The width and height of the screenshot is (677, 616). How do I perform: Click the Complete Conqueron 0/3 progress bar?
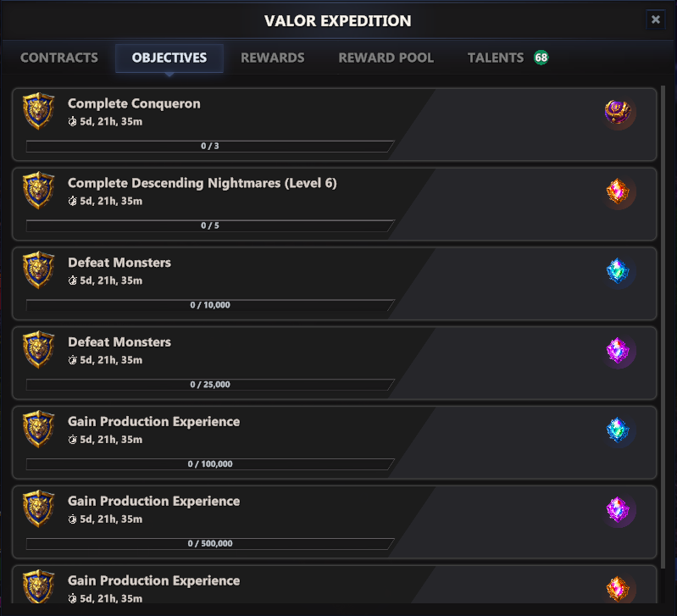pyautogui.click(x=209, y=147)
